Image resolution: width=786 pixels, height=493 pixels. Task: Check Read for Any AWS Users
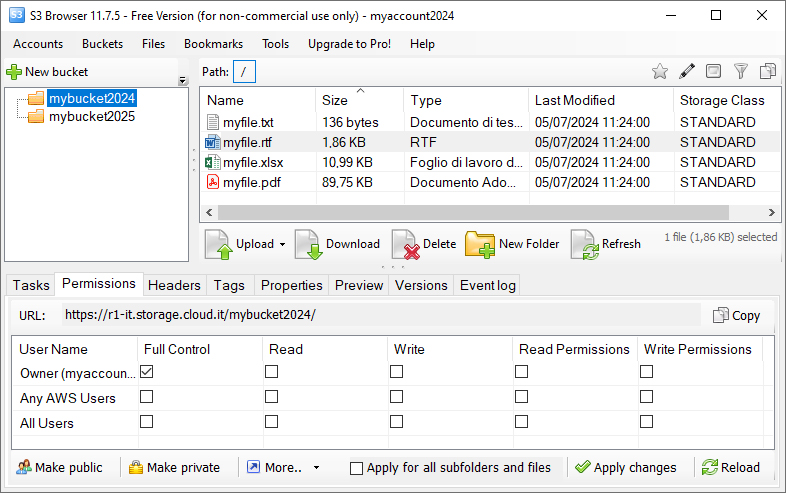(271, 397)
